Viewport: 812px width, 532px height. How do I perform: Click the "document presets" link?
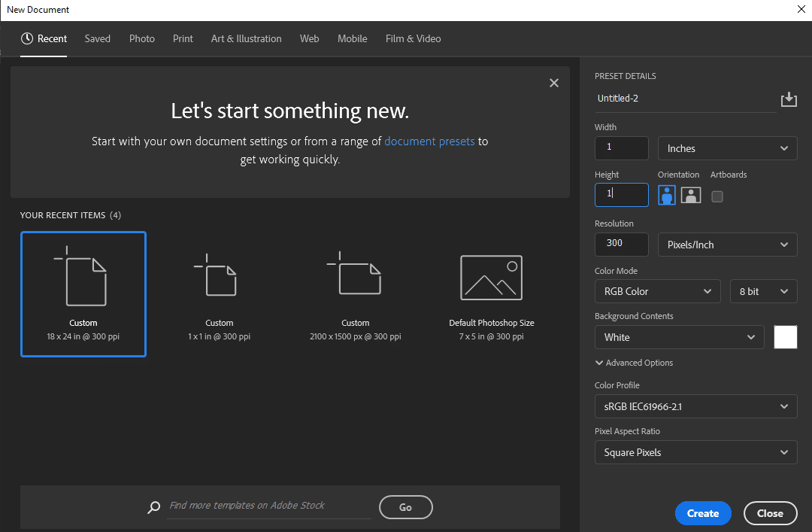(429, 141)
